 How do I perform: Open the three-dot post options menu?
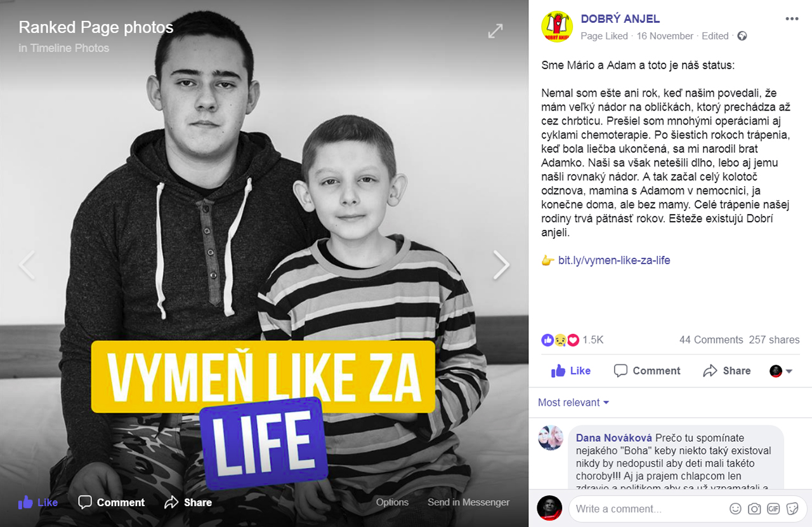tap(792, 19)
